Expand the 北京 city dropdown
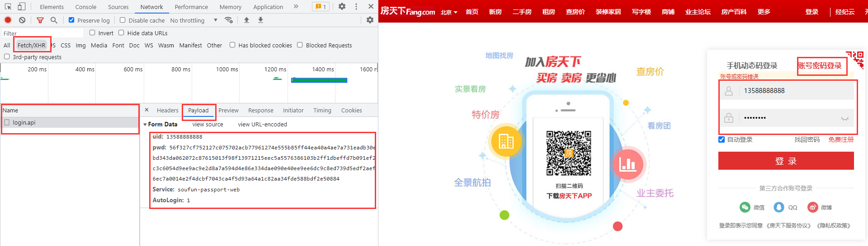 [x=449, y=12]
